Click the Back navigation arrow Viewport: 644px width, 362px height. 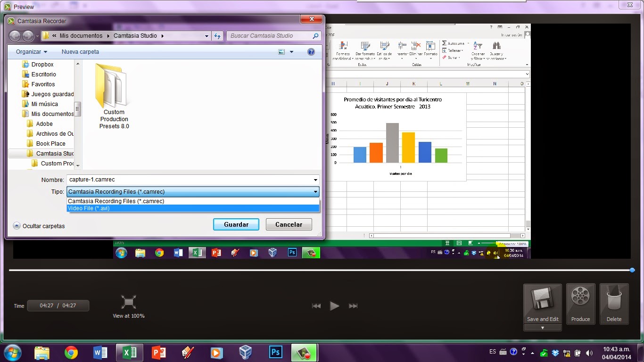pos(15,36)
